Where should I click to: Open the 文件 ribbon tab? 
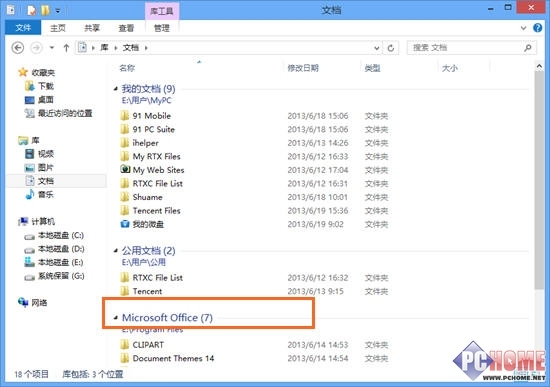click(x=23, y=28)
